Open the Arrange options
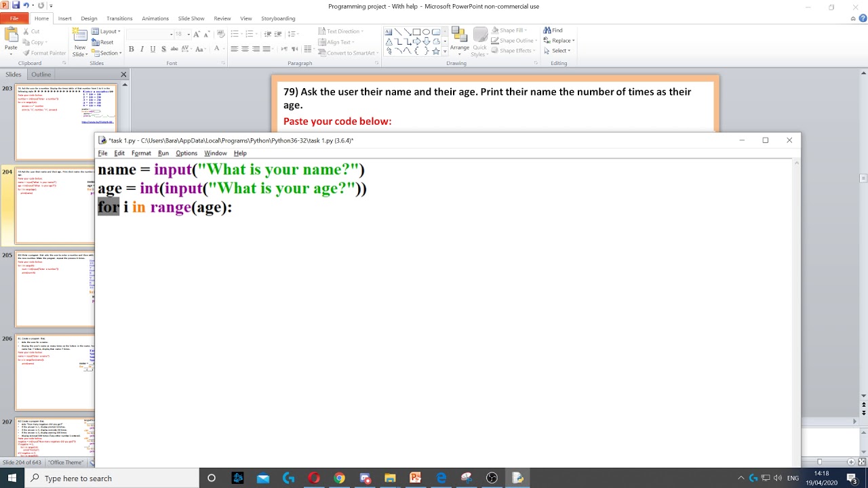Screen dimensions: 868x488 [460, 41]
